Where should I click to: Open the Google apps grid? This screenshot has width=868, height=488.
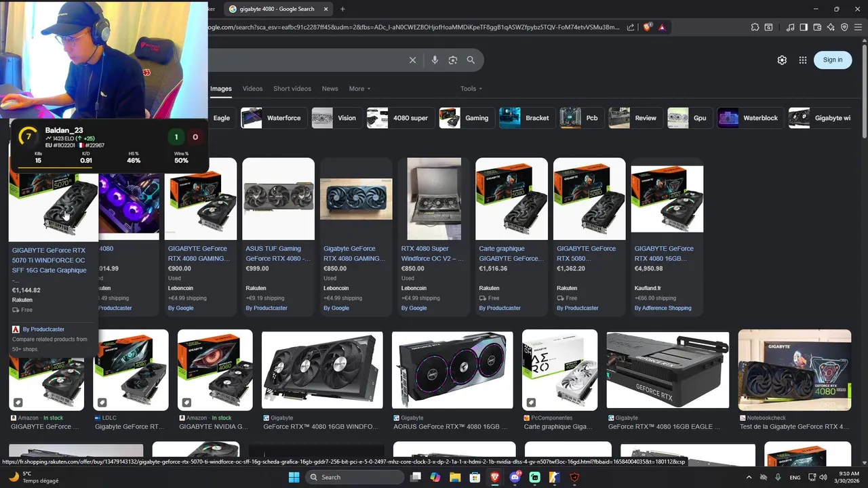[803, 60]
